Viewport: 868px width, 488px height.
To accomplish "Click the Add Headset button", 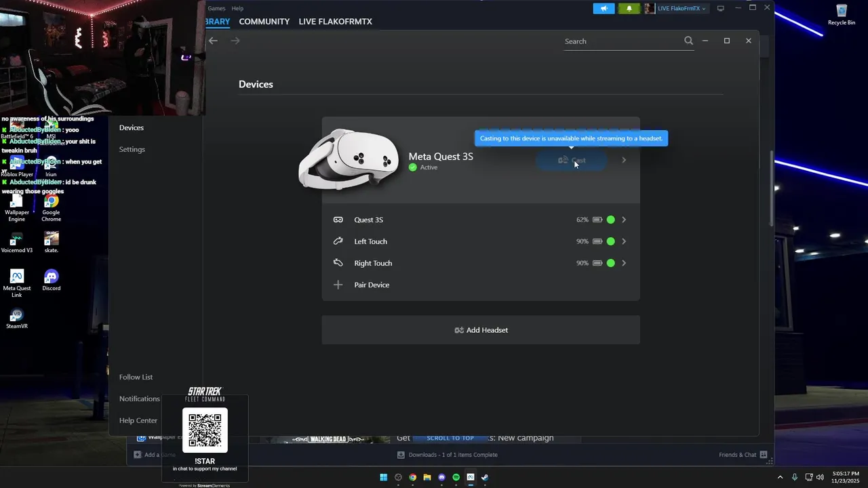I will [x=481, y=330].
